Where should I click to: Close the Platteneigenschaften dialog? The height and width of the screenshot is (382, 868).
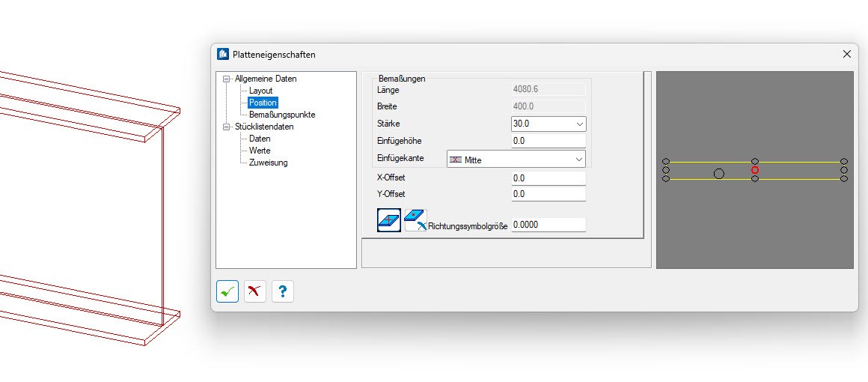846,54
